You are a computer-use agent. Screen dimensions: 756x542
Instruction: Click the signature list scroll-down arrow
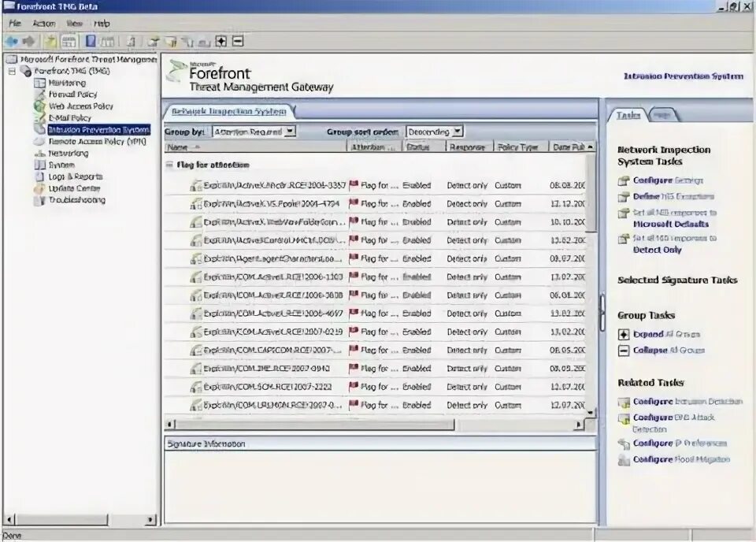(x=591, y=413)
